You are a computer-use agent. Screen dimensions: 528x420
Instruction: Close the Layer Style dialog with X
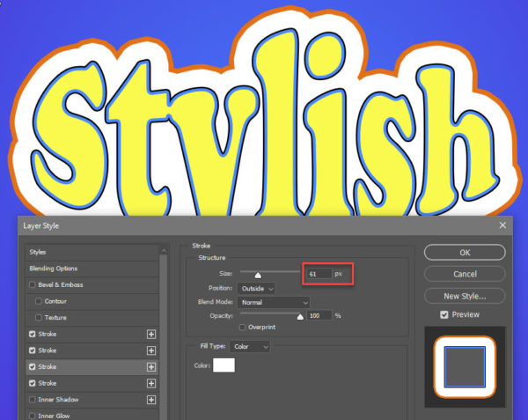(x=502, y=225)
